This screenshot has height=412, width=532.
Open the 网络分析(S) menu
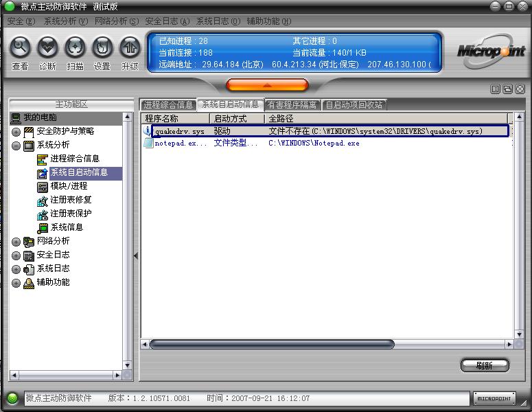point(117,21)
